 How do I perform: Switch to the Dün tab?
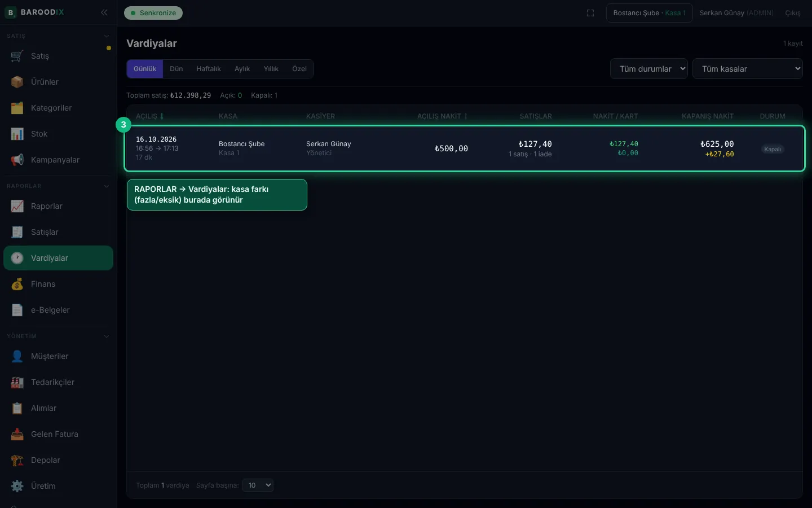[176, 69]
